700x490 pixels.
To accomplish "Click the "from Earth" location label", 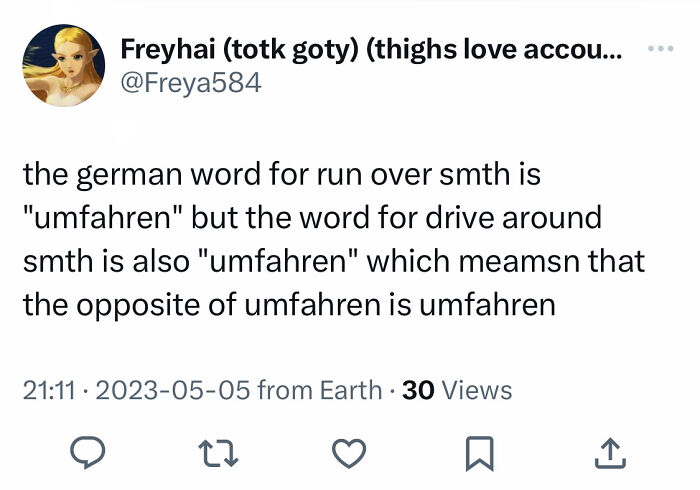I will tap(319, 390).
